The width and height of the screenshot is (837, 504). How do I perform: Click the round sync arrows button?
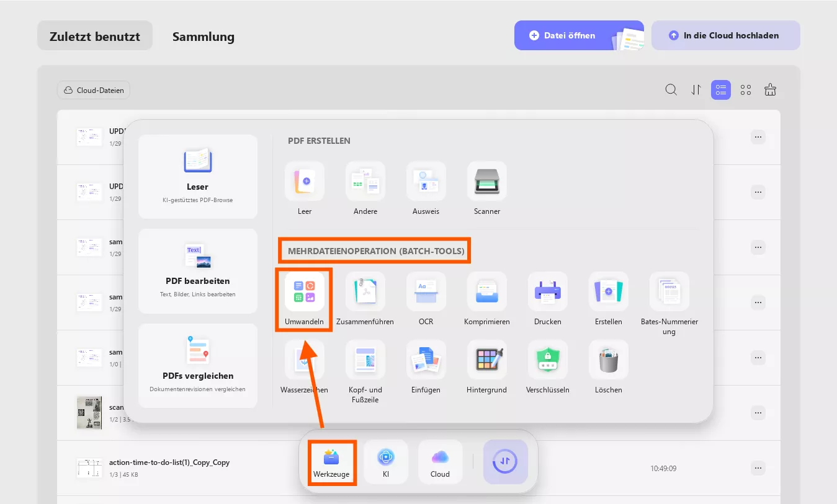pyautogui.click(x=506, y=462)
